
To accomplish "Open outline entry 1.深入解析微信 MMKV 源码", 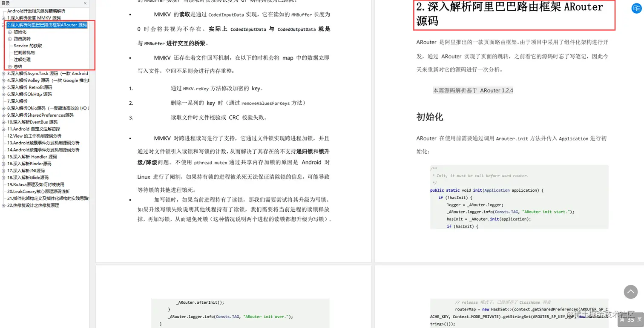I will [x=34, y=18].
